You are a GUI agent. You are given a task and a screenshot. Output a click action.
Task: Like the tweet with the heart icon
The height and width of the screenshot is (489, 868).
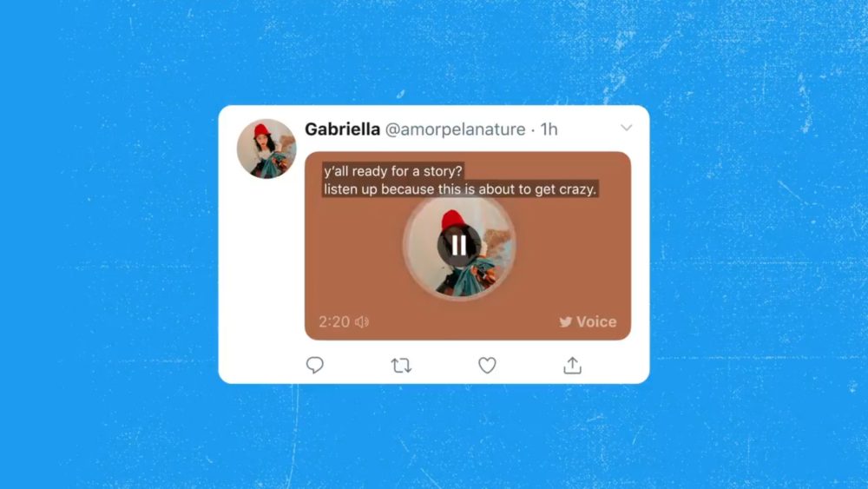point(487,366)
